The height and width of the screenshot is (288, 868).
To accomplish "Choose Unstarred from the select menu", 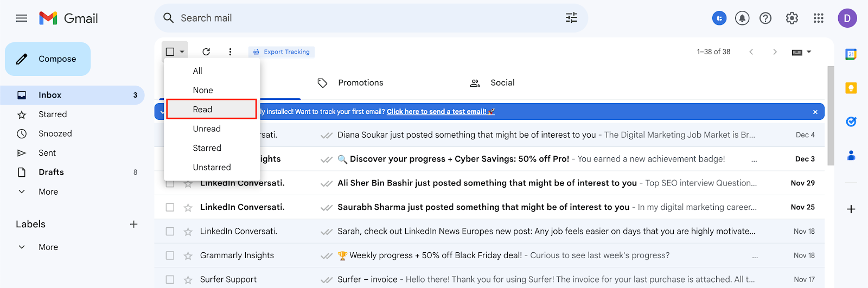I will (x=212, y=167).
